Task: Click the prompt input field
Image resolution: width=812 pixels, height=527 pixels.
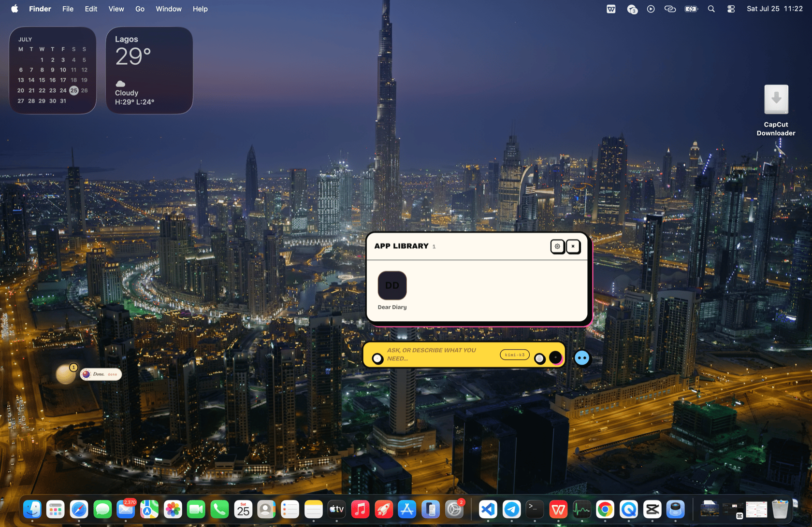Action: (440, 355)
